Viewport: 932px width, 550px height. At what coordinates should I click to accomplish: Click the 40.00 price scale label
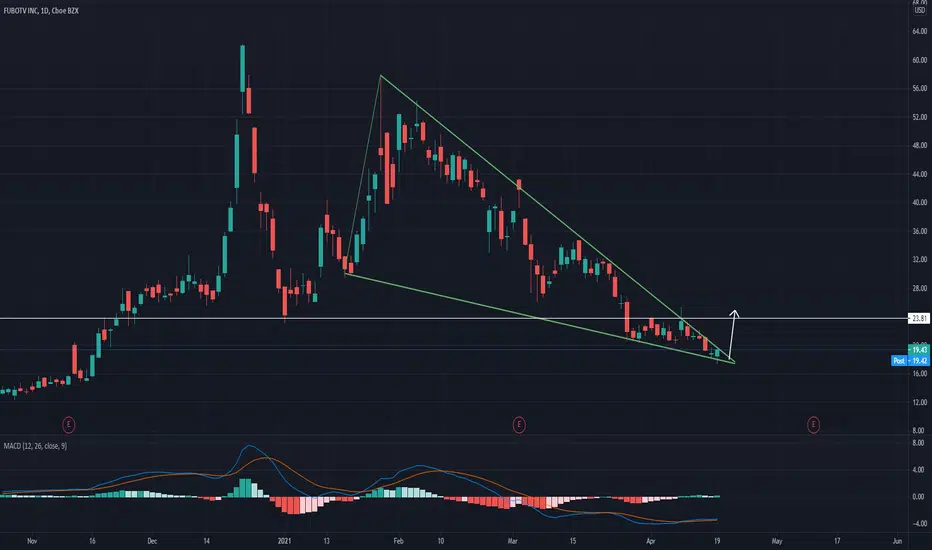coord(920,203)
